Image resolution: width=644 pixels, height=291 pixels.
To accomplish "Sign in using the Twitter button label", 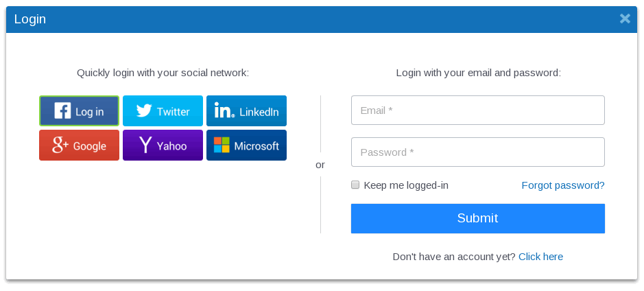I will [173, 111].
